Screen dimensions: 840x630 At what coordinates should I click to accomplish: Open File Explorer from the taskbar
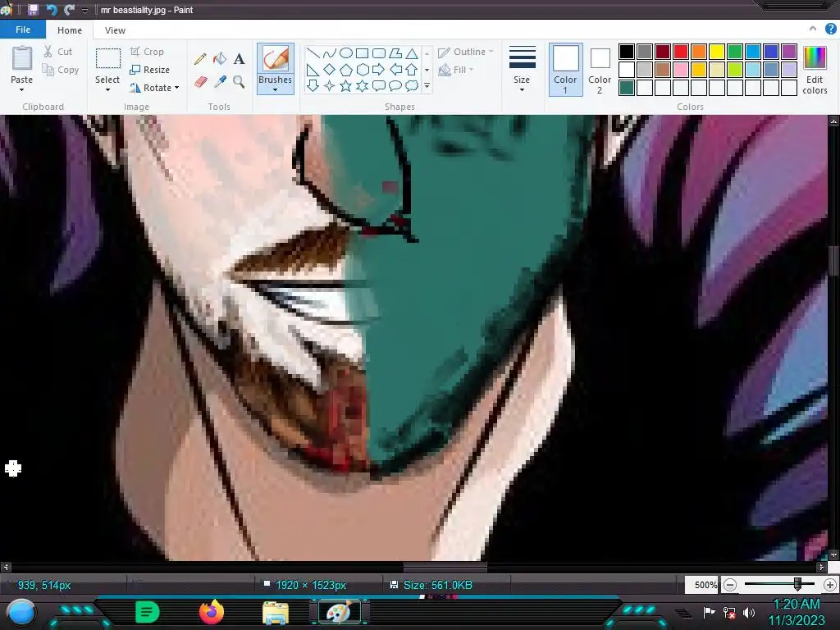point(276,612)
